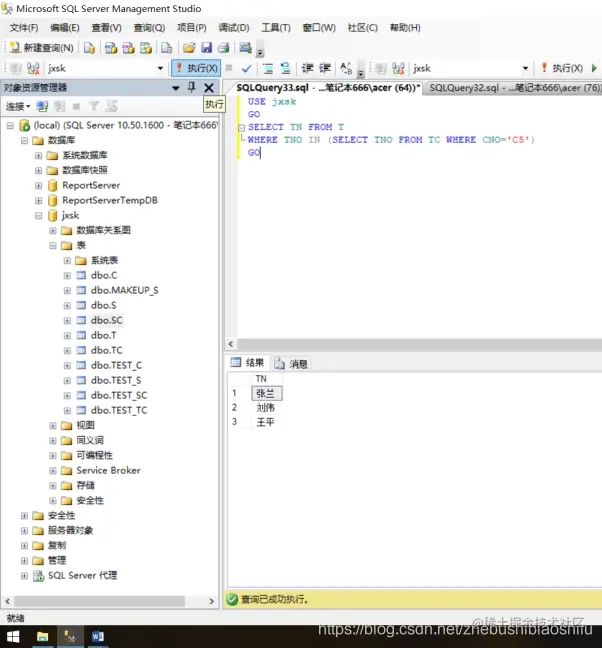Click the filter icon in Object Explorer toolbar
Screen dimensions: 602x648
point(94,107)
